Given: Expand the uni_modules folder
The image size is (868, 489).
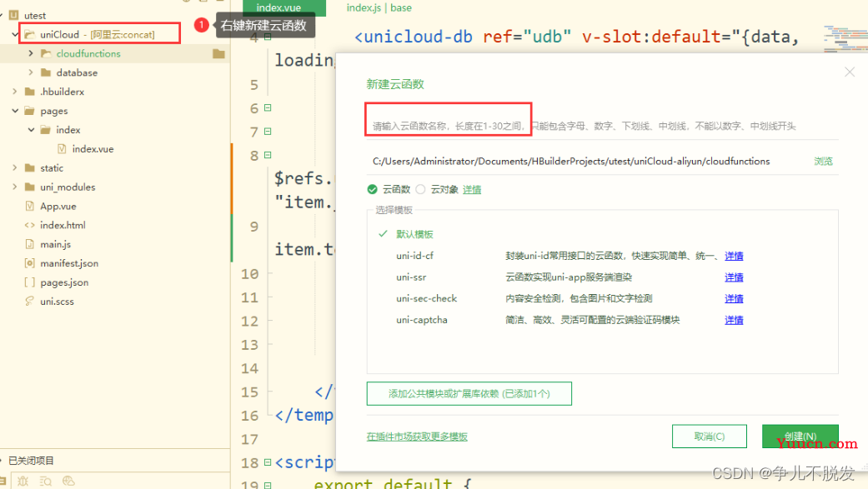Looking at the screenshot, I should point(15,187).
